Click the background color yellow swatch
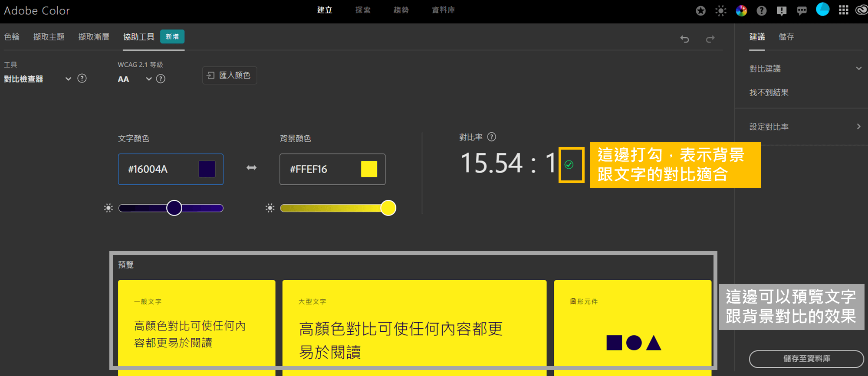Screen dimensions: 868x376 click(x=369, y=169)
